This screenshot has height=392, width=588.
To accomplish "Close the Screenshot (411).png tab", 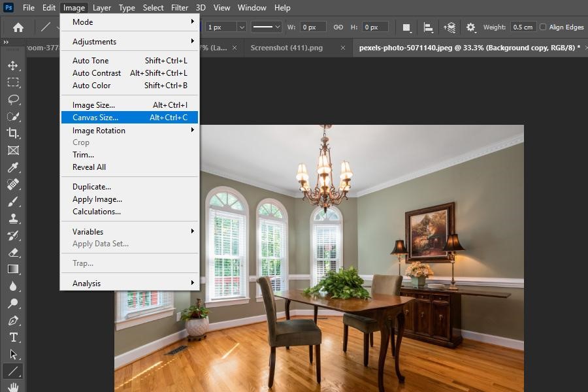I will pos(343,48).
